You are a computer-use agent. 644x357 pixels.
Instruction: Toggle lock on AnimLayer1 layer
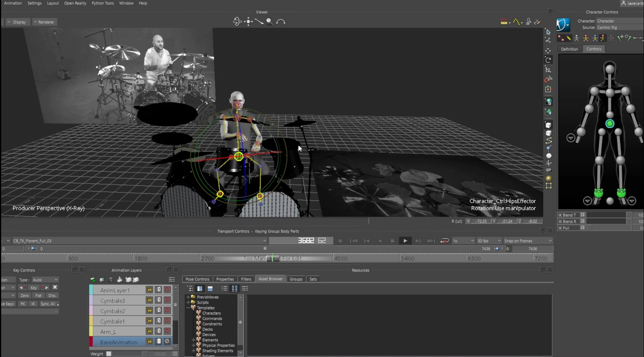(149, 290)
